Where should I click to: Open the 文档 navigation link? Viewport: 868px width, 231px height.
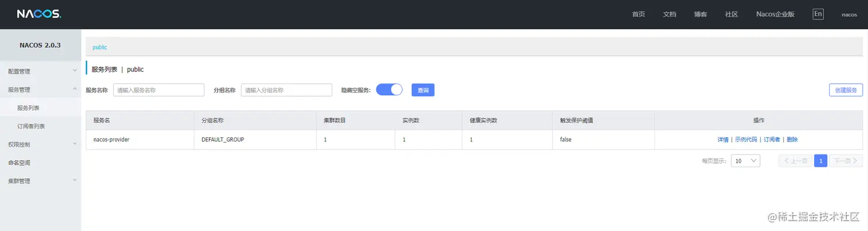click(x=669, y=14)
